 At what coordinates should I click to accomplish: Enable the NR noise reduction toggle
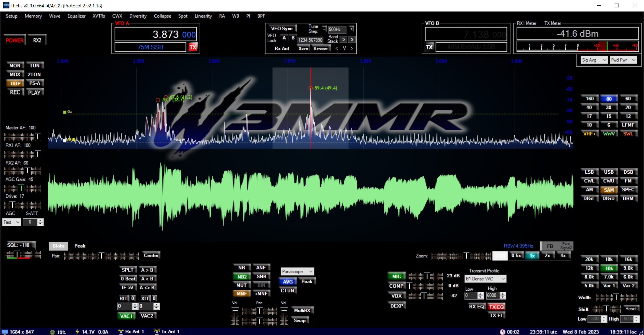242,268
